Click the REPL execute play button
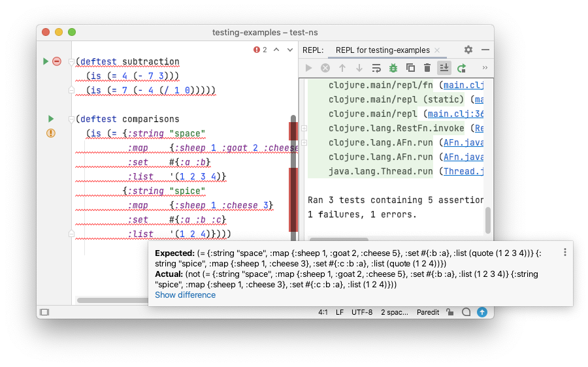Viewport: 588px width, 367px height. click(308, 68)
